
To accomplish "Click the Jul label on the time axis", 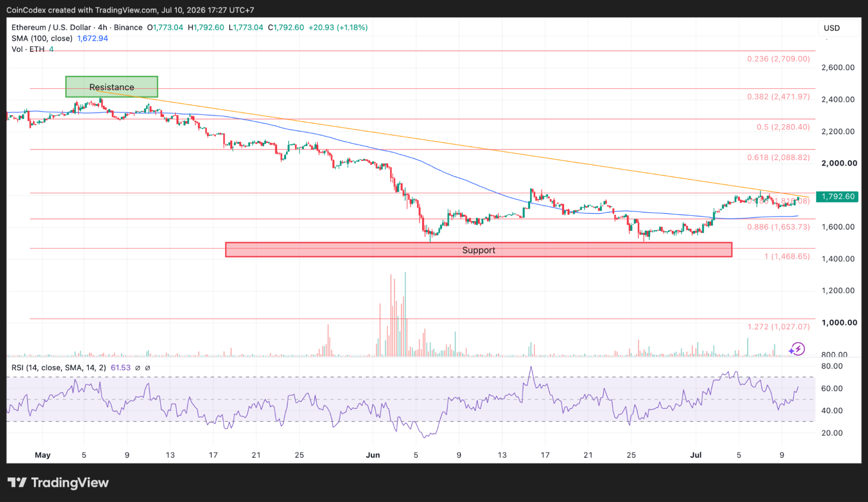I will [x=696, y=455].
